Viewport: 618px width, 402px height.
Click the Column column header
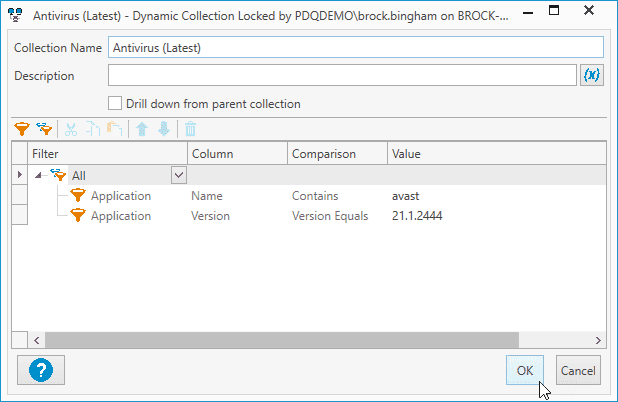237,154
